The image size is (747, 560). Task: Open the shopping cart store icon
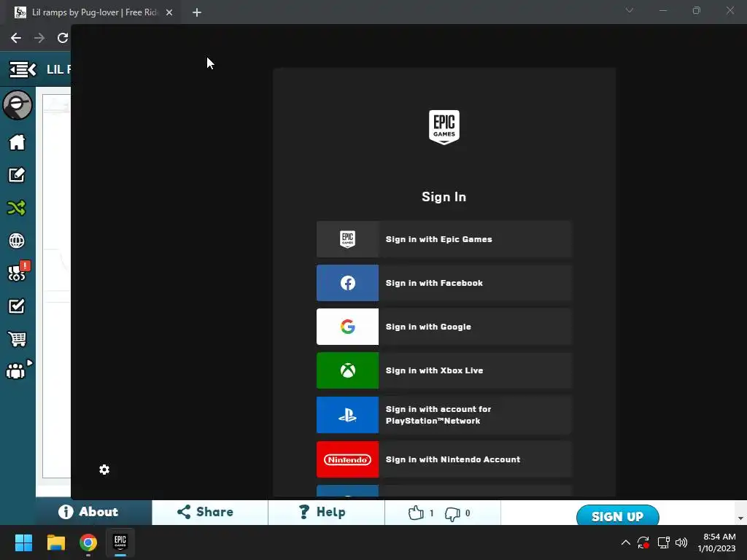click(x=18, y=338)
